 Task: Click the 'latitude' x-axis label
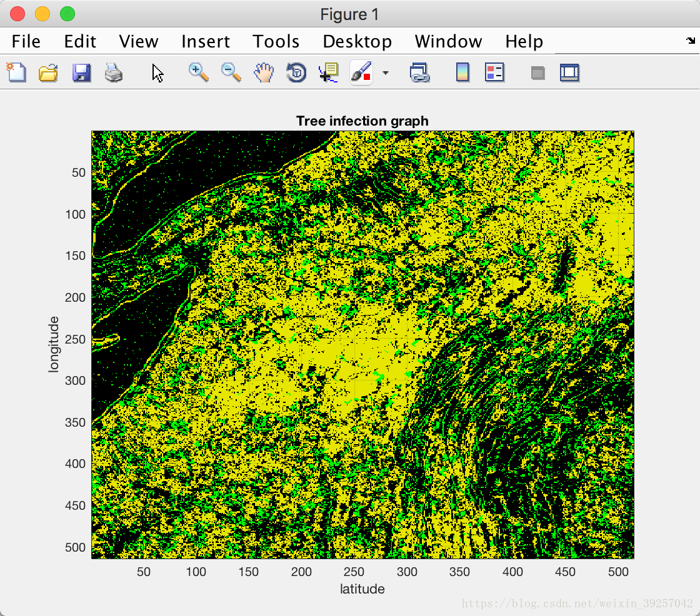coord(362,589)
